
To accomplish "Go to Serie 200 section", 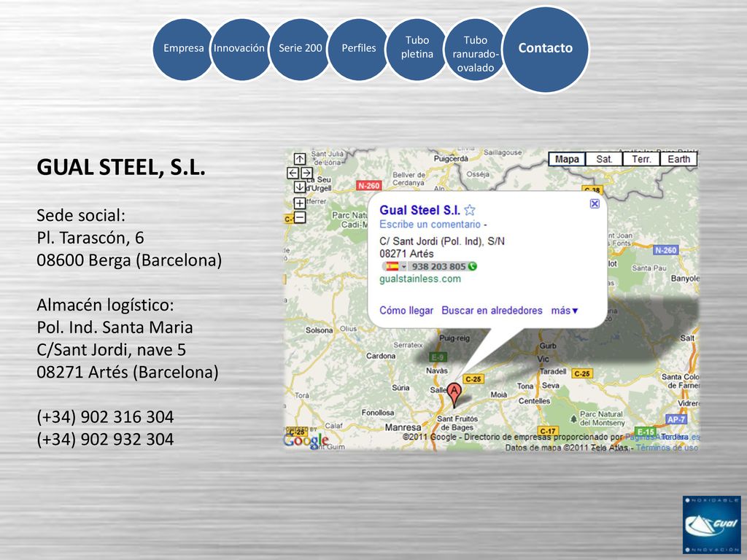I will pos(300,50).
